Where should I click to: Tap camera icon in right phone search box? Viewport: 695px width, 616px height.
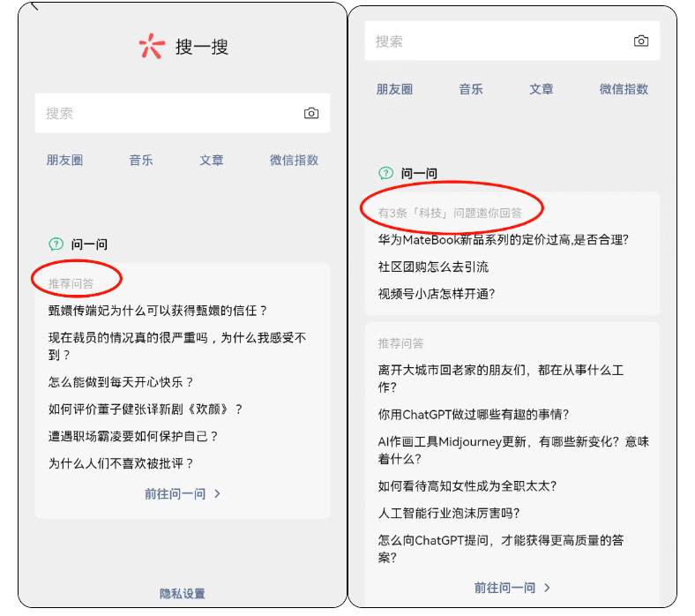click(x=641, y=41)
